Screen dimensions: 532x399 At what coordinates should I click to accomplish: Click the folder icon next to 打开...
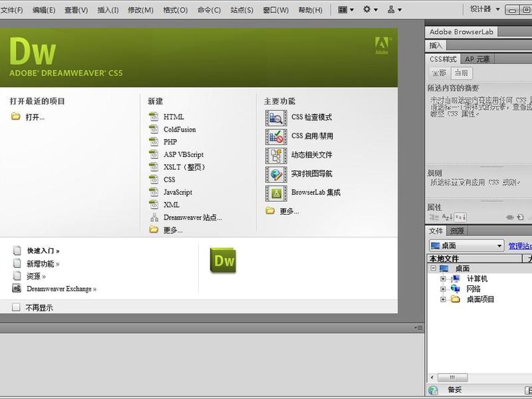pyautogui.click(x=15, y=117)
